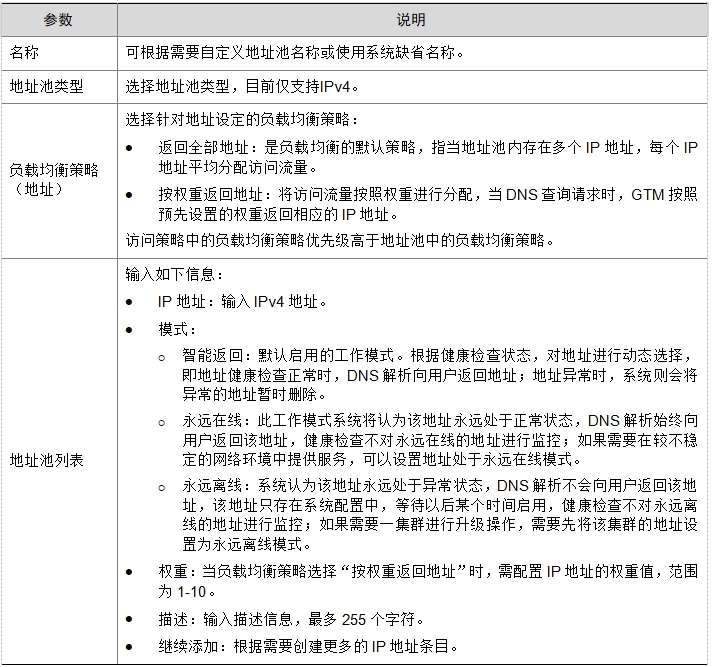Image resolution: width=712 pixels, height=667 pixels.
Task: Select the 名称 parameter cell
Action: pos(59,53)
